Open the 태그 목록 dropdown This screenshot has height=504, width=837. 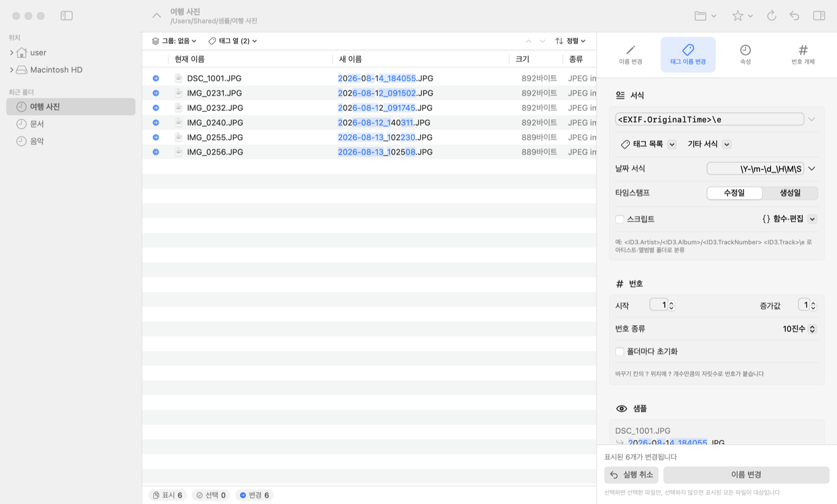point(648,144)
